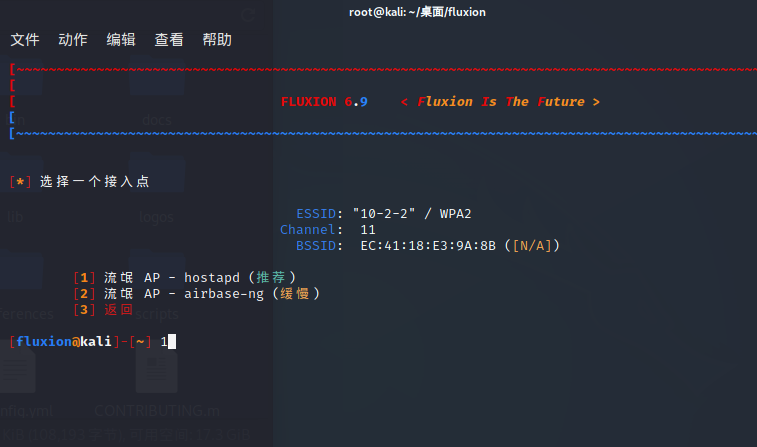Image resolution: width=757 pixels, height=447 pixels.
Task: Open the 帮助 menu
Action: pyautogui.click(x=217, y=40)
